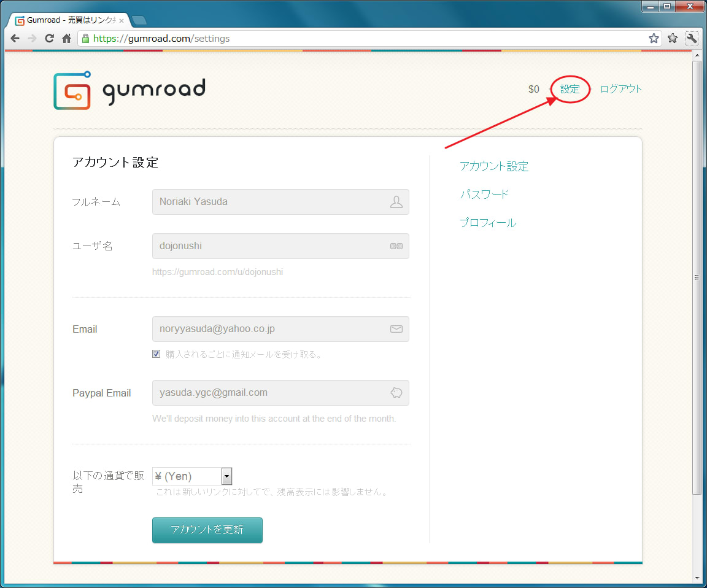Image resolution: width=707 pixels, height=588 pixels.
Task: Click the browser back arrow
Action: [15, 39]
